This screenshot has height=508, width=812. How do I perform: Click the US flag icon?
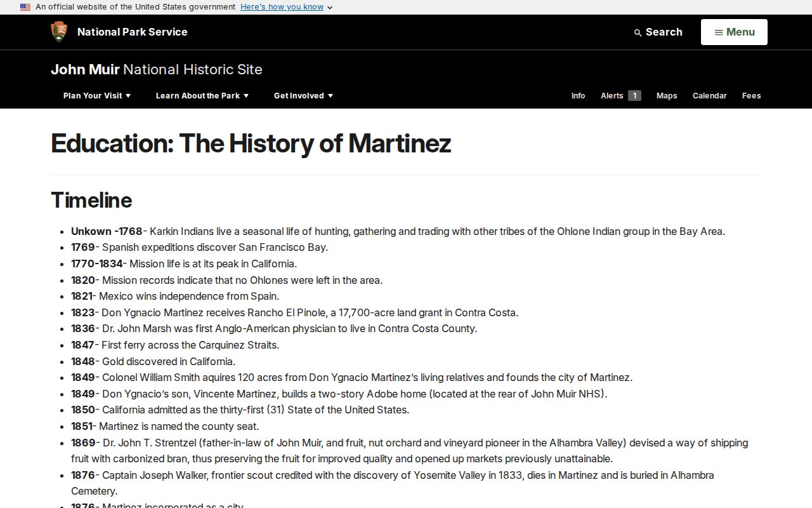pos(25,7)
